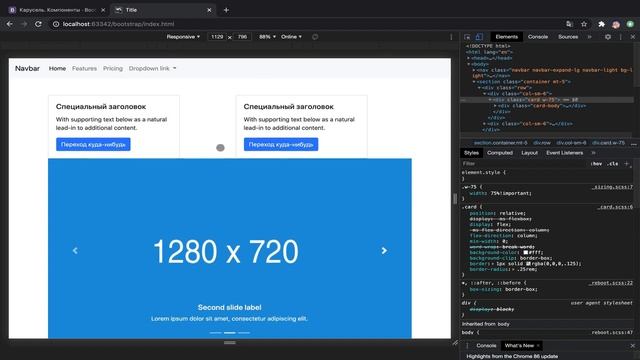Select the Styles tab
Screen dimensions: 640x360
(471, 153)
